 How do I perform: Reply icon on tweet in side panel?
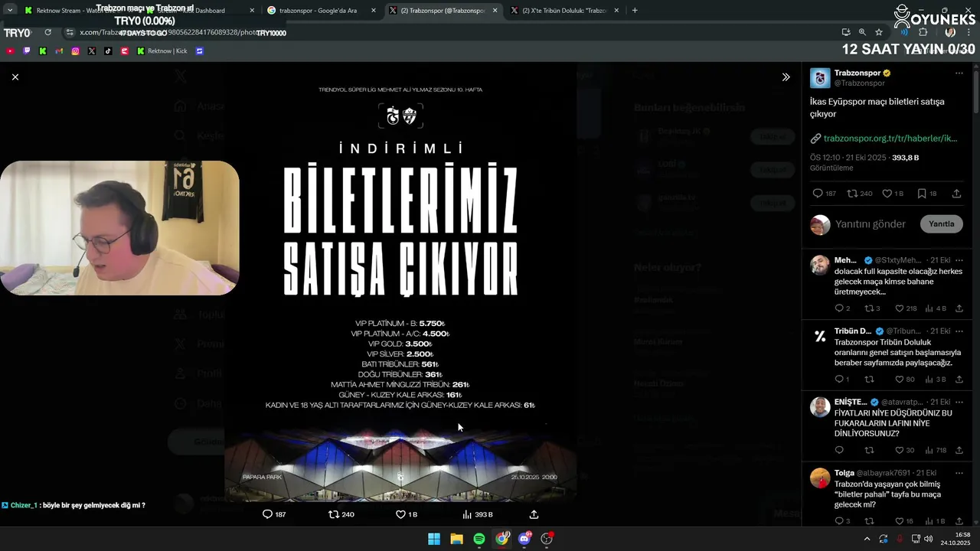(818, 194)
